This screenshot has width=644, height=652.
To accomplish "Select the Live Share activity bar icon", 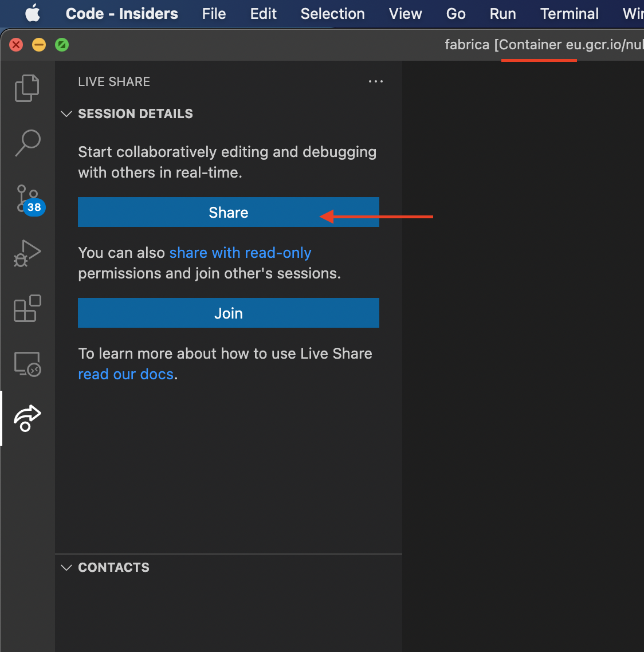I will point(28,418).
